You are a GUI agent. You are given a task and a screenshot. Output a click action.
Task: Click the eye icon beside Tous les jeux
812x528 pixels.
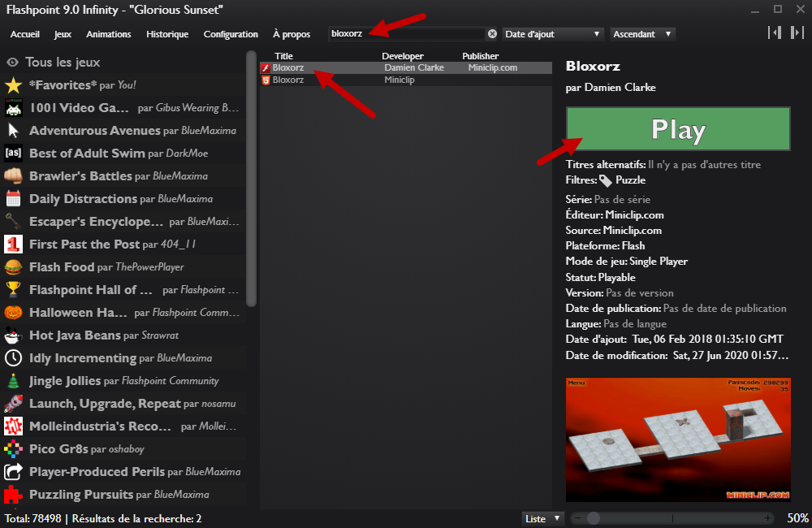click(x=12, y=63)
